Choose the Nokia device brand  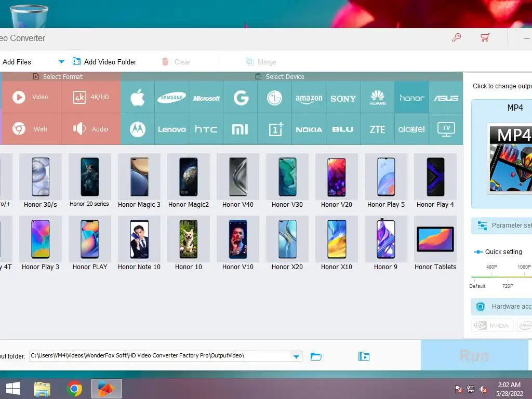click(x=309, y=129)
